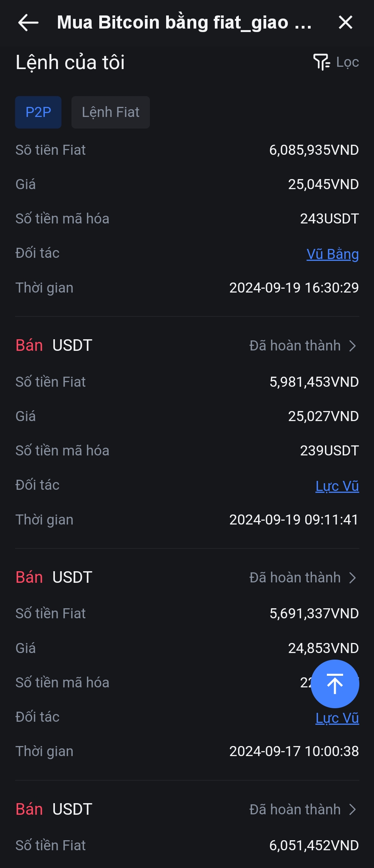Expand chevron of the 5,691,337VND order

[352, 578]
